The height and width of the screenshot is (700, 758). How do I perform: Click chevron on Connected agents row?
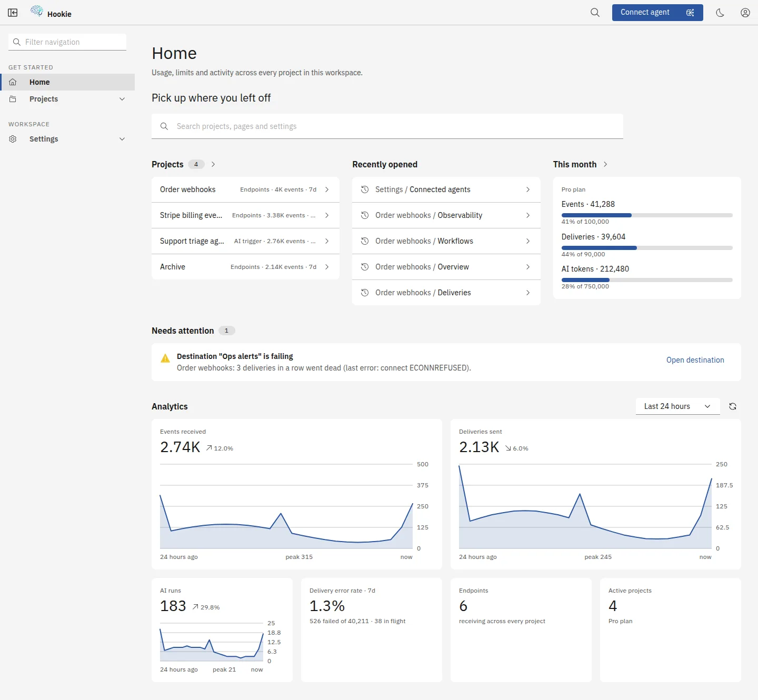[x=528, y=189]
